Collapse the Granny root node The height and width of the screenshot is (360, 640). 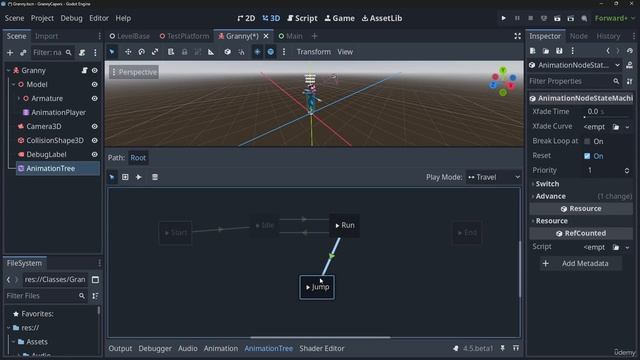tap(9, 71)
